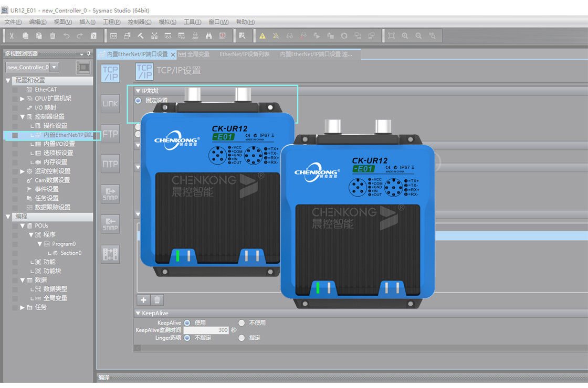588x388 pixels.
Task: Click the zoom in magnifier toolbar icon
Action: tap(405, 36)
